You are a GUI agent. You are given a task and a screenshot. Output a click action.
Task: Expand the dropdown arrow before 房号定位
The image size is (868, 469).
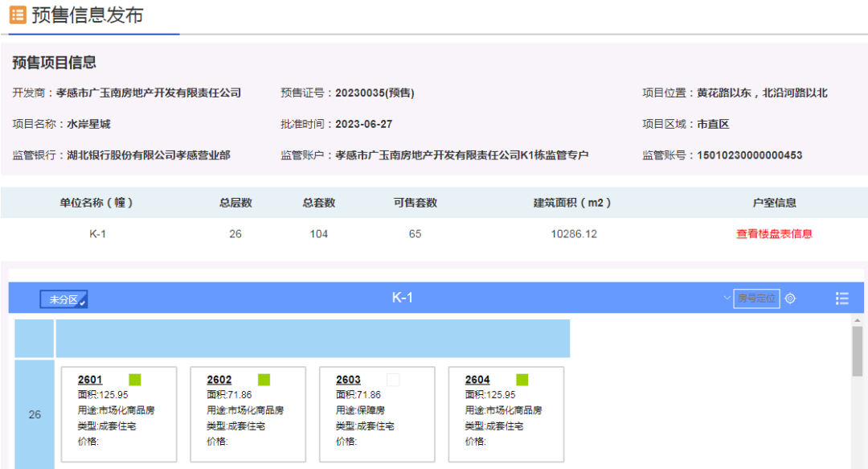pos(726,298)
